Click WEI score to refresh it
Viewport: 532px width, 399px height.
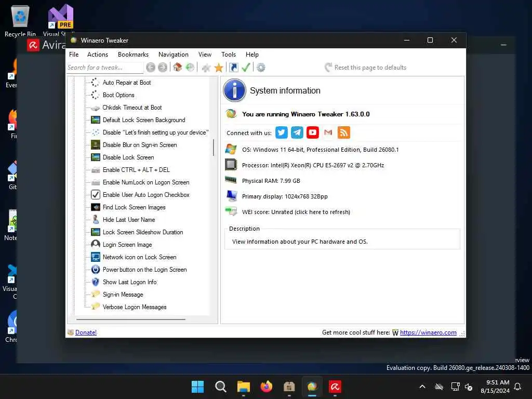coord(296,212)
